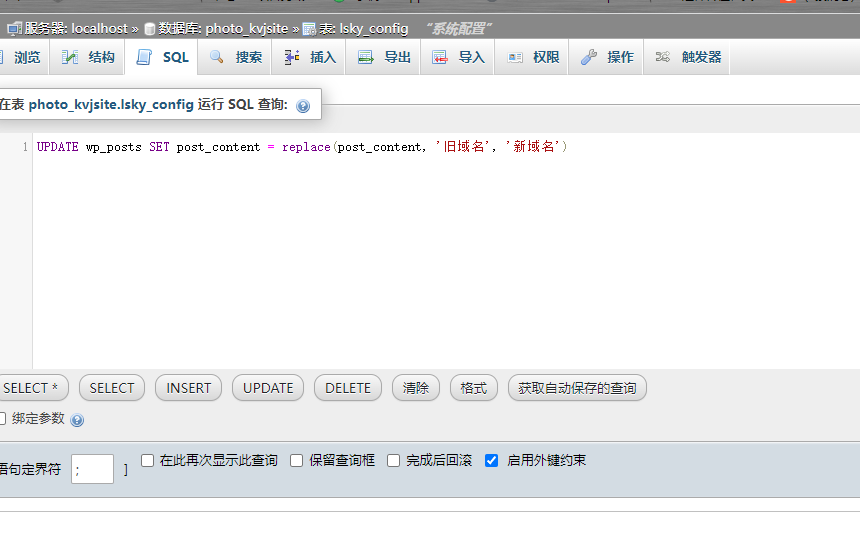Click the statement delimiter input field
Viewport: 860px width, 547px height.
(x=92, y=469)
